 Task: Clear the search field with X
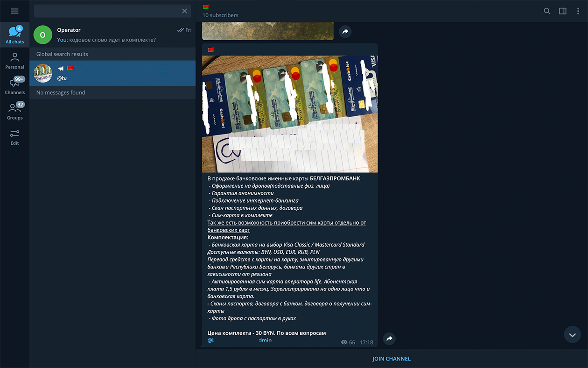184,11
